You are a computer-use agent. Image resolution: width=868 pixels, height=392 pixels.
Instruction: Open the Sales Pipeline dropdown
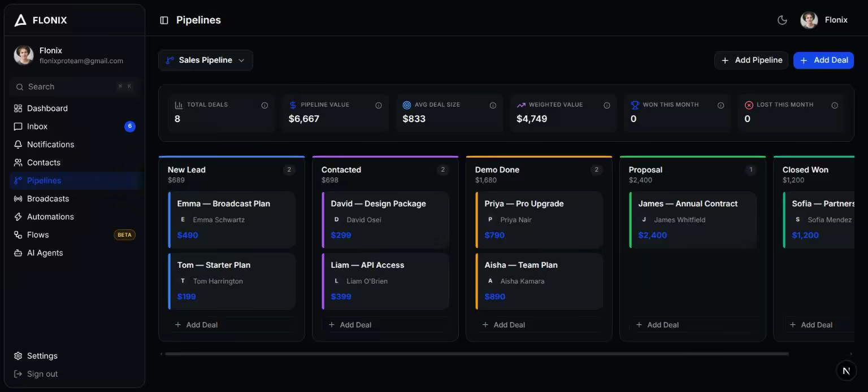(206, 60)
